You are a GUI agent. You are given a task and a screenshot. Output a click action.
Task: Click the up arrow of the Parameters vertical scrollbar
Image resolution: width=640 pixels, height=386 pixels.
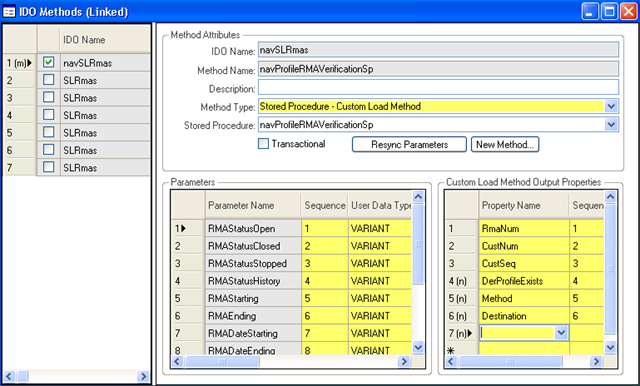click(418, 197)
